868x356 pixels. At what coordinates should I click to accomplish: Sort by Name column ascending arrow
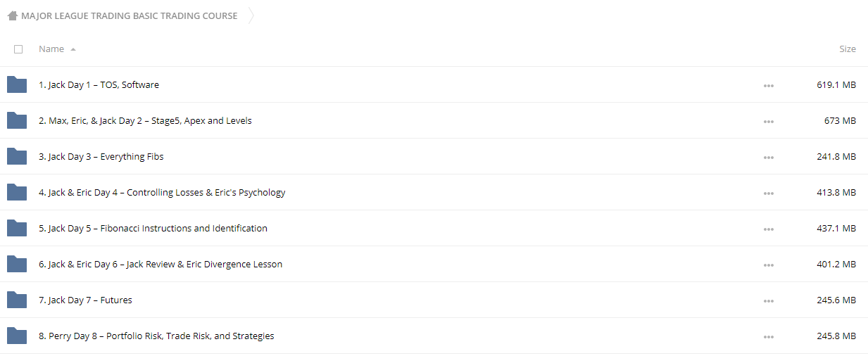[73, 49]
